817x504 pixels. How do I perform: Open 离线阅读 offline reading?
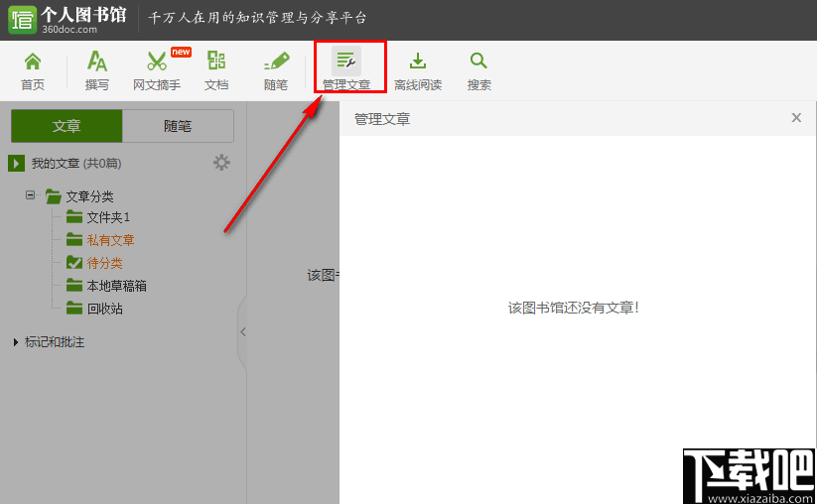point(418,70)
